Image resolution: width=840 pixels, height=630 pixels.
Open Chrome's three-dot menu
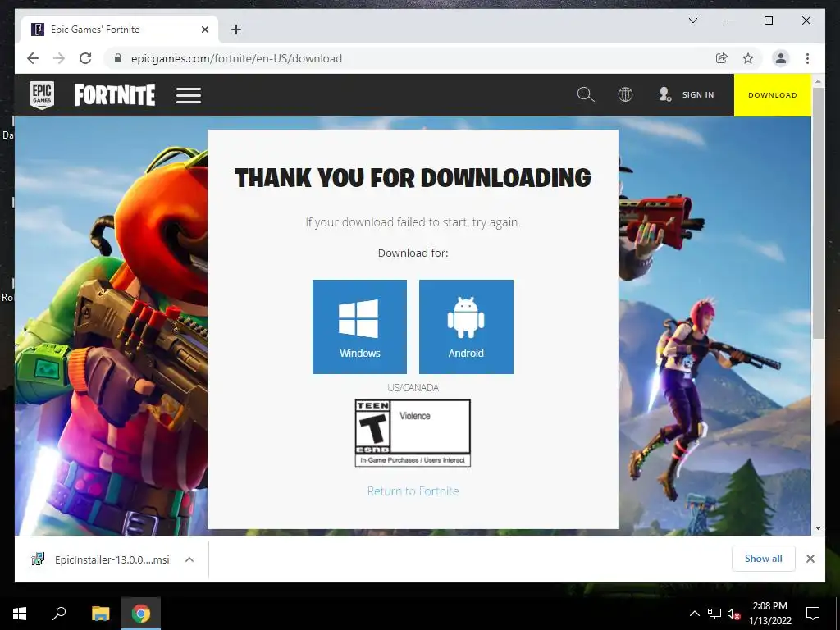[807, 58]
